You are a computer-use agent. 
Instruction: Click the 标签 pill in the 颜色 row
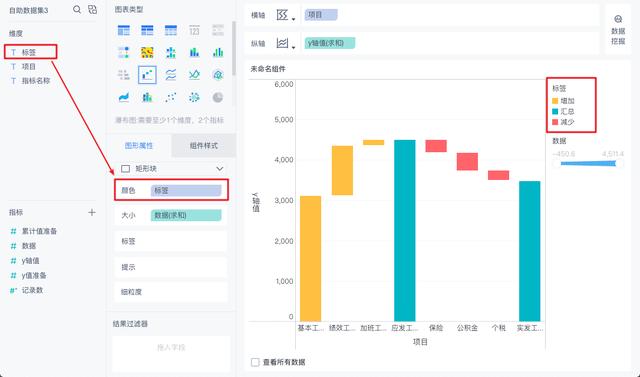tap(186, 191)
